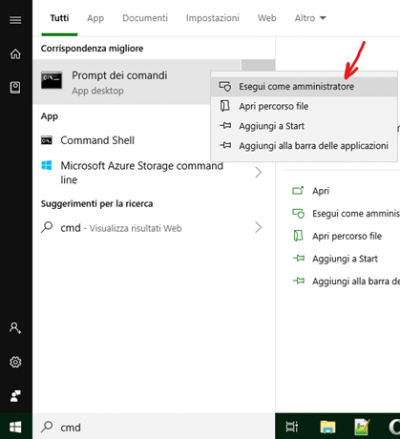Image resolution: width=400 pixels, height=439 pixels.
Task: Open Task View on the taskbar
Action: click(x=292, y=427)
